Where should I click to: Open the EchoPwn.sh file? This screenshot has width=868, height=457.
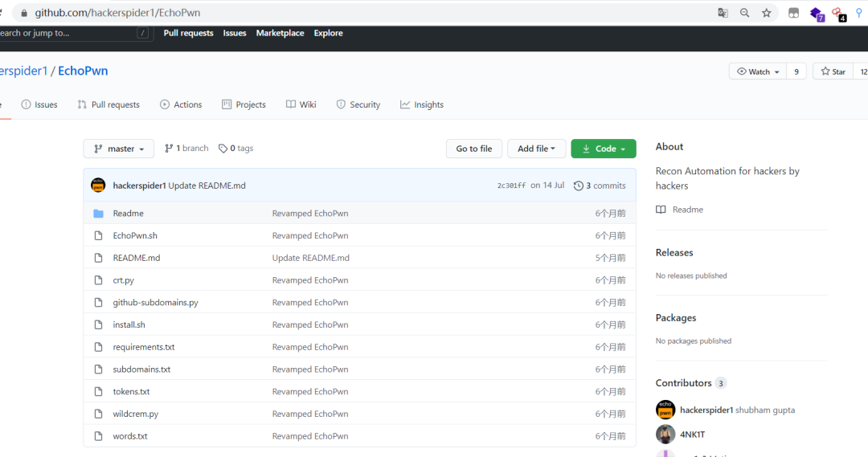[x=135, y=235]
